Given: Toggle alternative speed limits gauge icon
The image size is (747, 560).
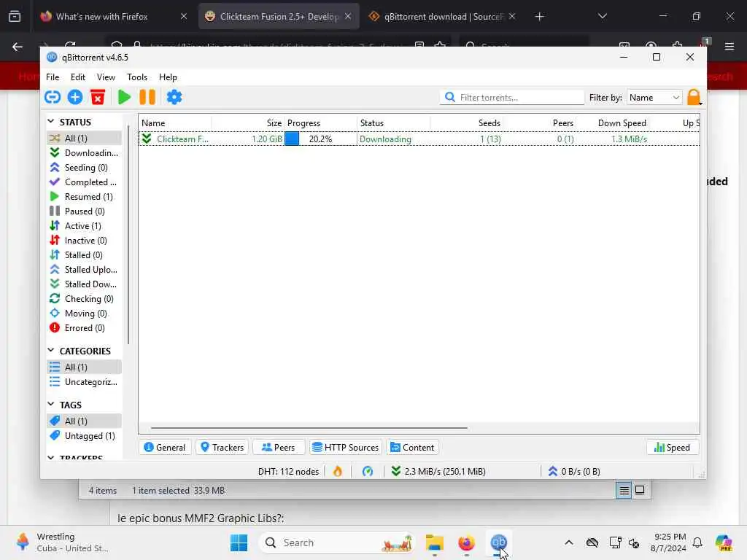Looking at the screenshot, I should (368, 472).
